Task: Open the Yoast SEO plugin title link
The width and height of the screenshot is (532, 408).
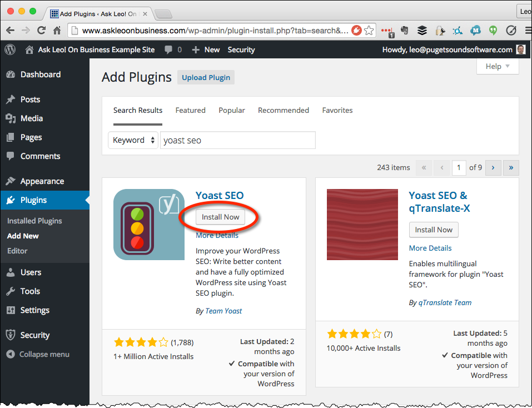Action: point(220,196)
